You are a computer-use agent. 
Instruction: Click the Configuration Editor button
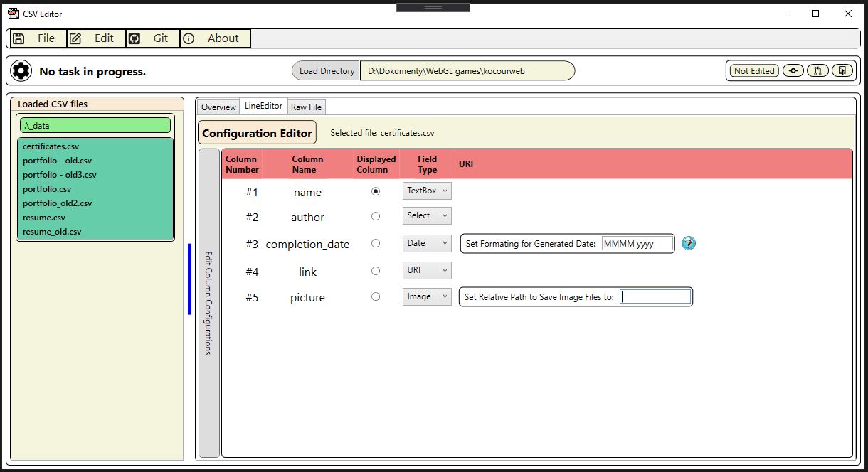[257, 133]
